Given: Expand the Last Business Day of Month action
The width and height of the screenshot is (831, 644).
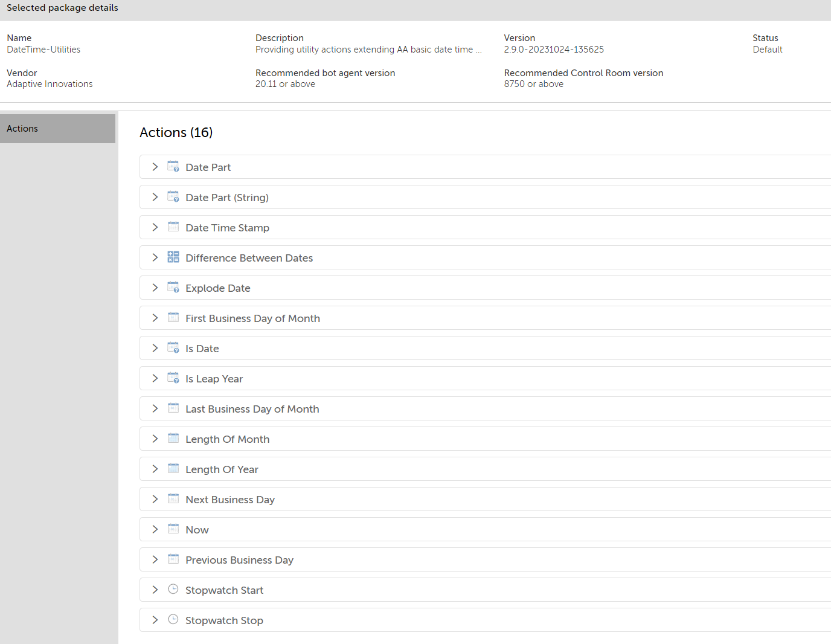Looking at the screenshot, I should (x=155, y=408).
